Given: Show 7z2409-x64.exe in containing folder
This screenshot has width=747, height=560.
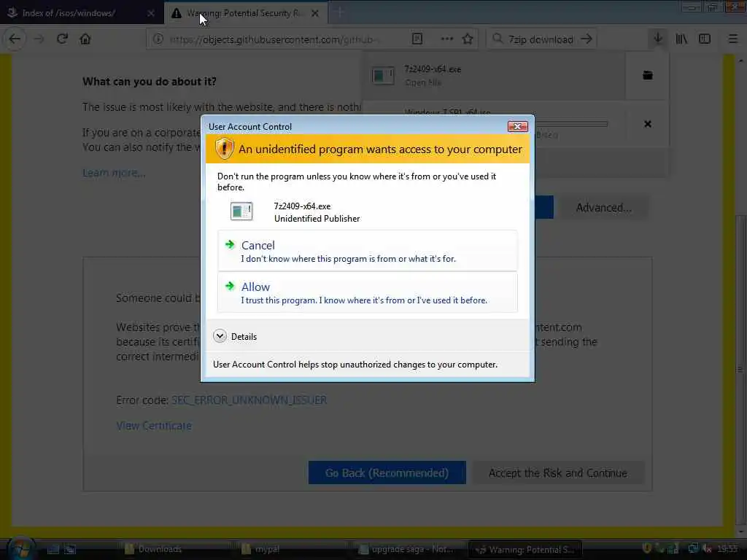Looking at the screenshot, I should click(x=648, y=75).
